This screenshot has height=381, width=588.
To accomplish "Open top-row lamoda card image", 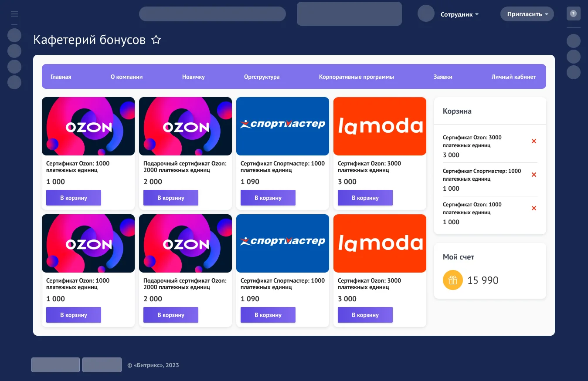I will click(x=380, y=126).
